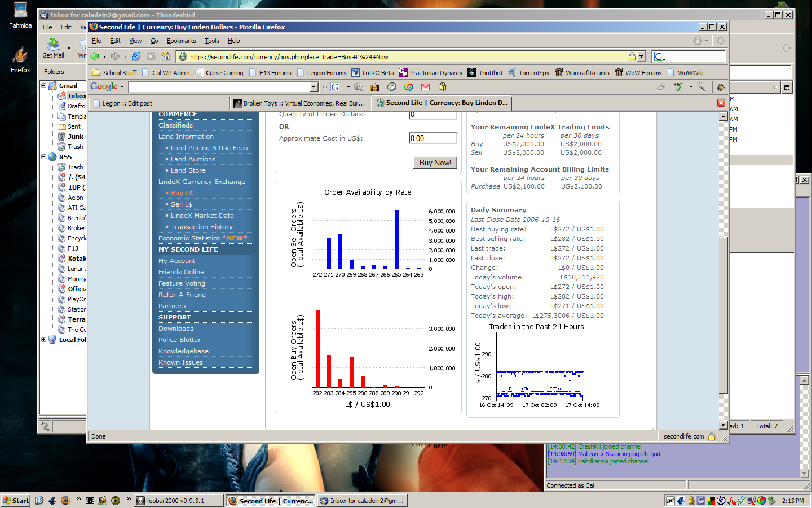
Task: Switch to foobar2000 in the taskbar
Action: pos(178,501)
